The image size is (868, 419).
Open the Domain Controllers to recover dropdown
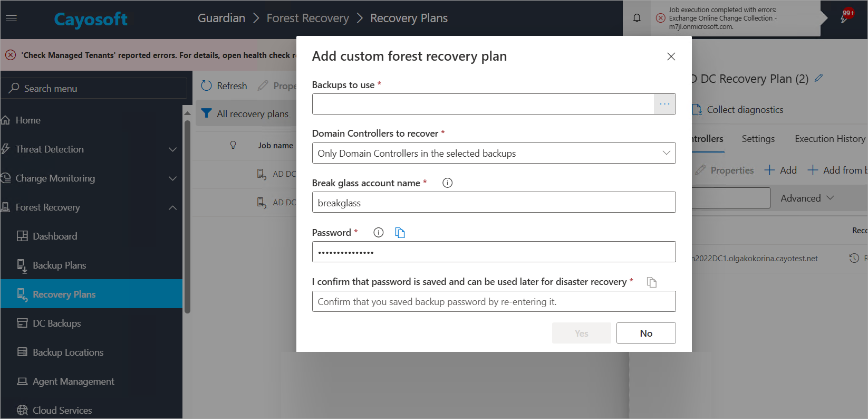click(x=494, y=153)
